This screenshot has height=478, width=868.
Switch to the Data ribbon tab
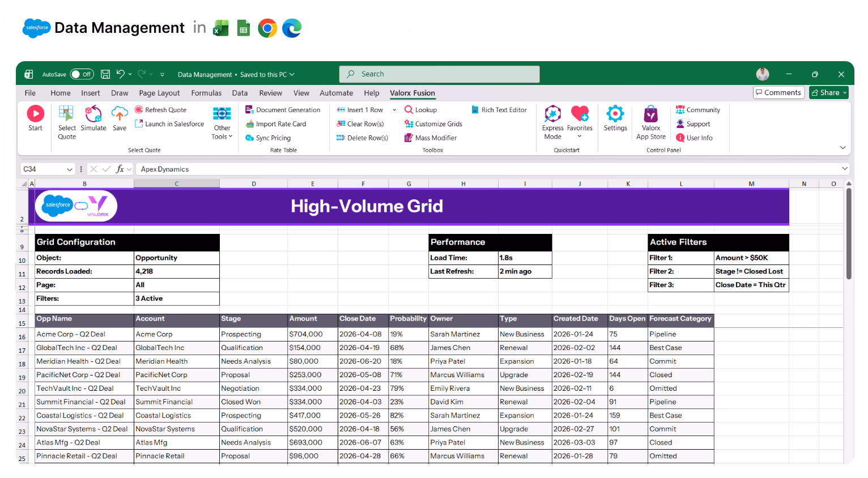tap(240, 93)
